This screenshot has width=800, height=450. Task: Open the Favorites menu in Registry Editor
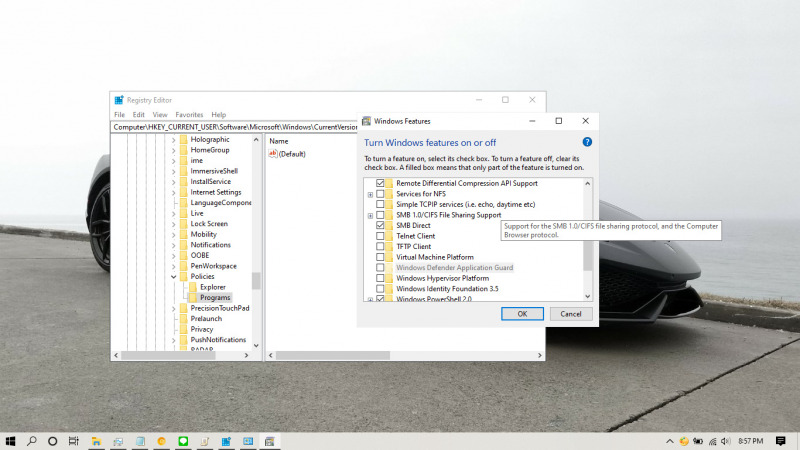click(x=189, y=115)
